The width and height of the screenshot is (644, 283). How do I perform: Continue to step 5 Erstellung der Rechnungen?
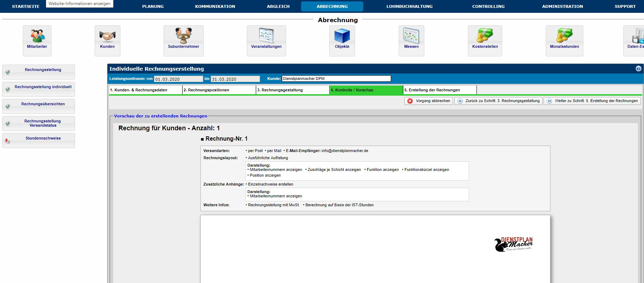(592, 101)
